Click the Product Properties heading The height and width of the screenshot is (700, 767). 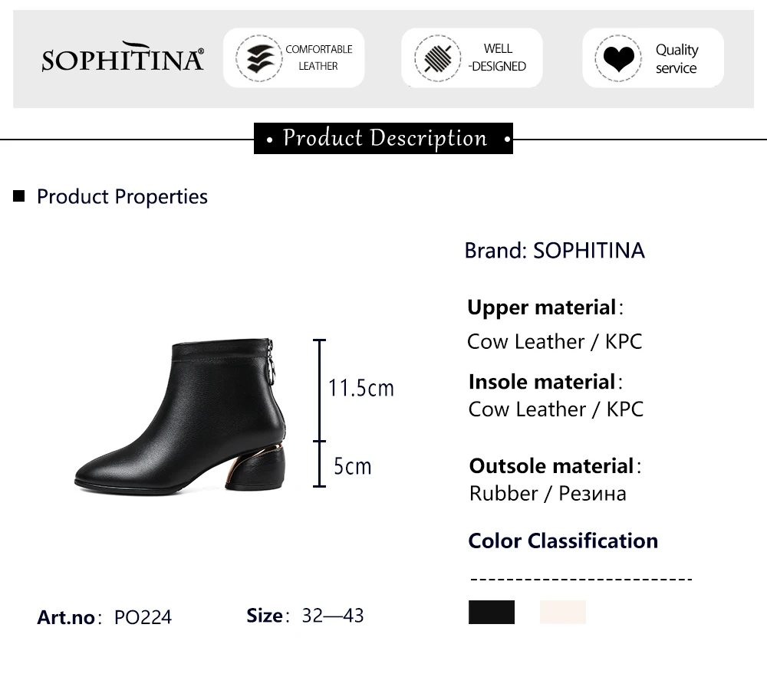(x=122, y=197)
